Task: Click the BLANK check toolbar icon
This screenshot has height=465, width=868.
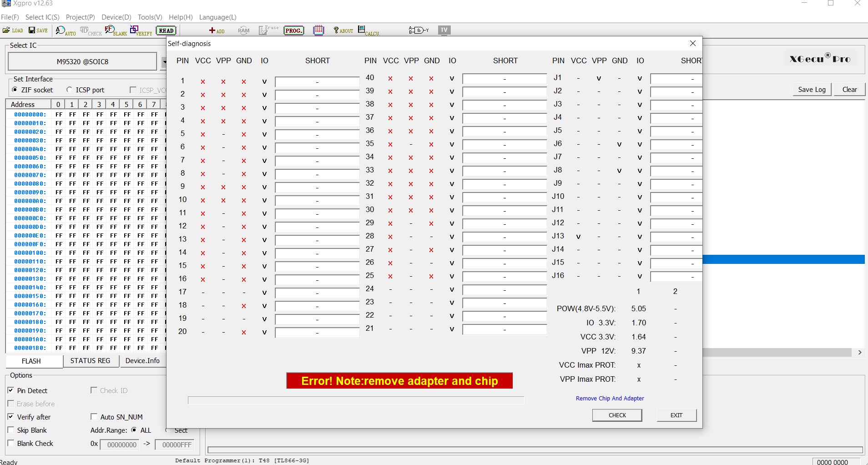Action: point(116,30)
